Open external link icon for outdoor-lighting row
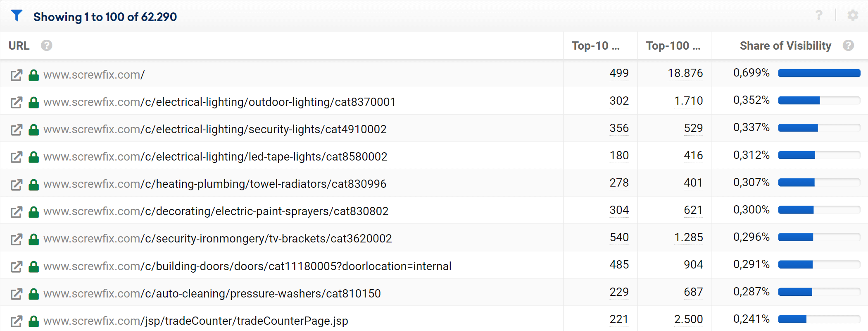868x331 pixels. (17, 102)
